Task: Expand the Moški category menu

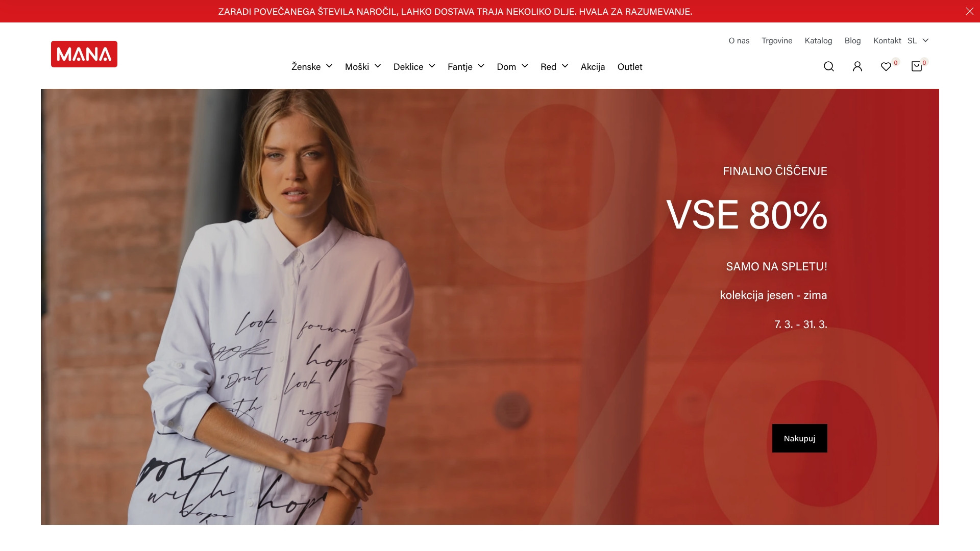Action: (363, 66)
